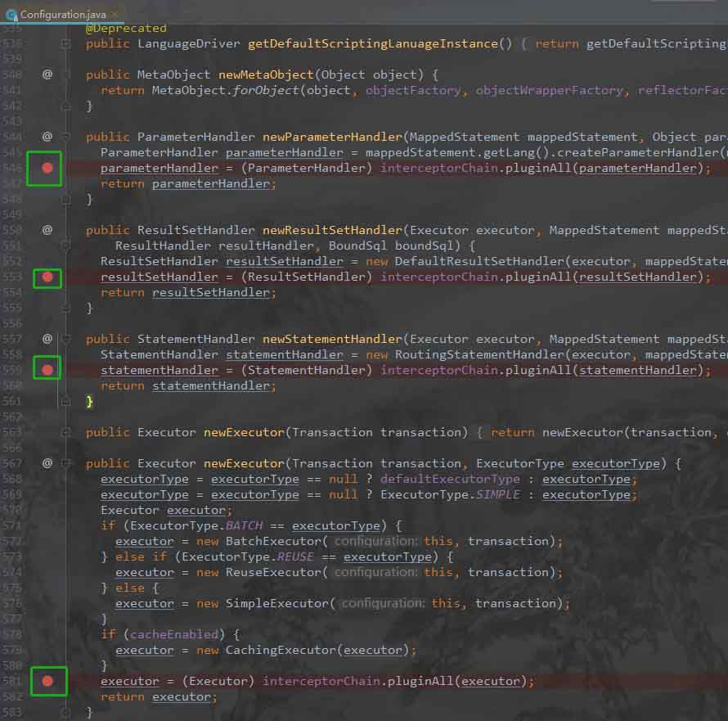
Task: Select the Configuration.java editor tab
Action: (63, 15)
